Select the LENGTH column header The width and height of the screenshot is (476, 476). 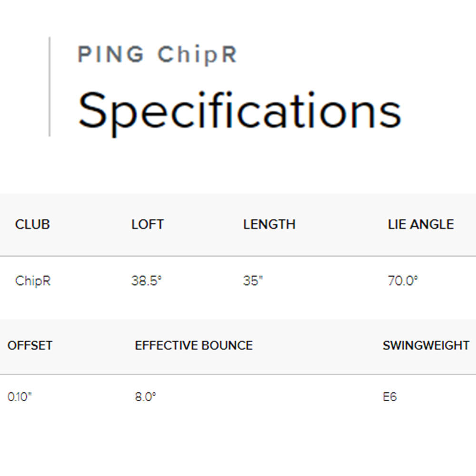[x=269, y=225]
